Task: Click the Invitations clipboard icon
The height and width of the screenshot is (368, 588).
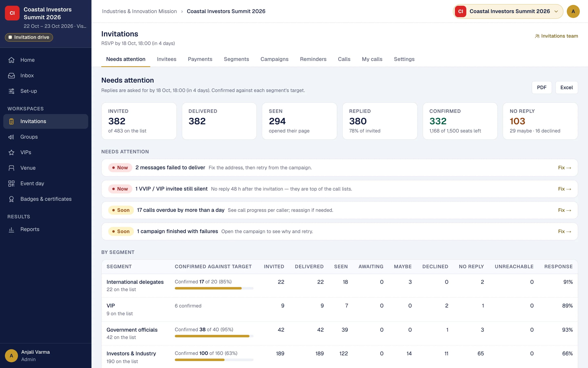Action: click(x=11, y=121)
